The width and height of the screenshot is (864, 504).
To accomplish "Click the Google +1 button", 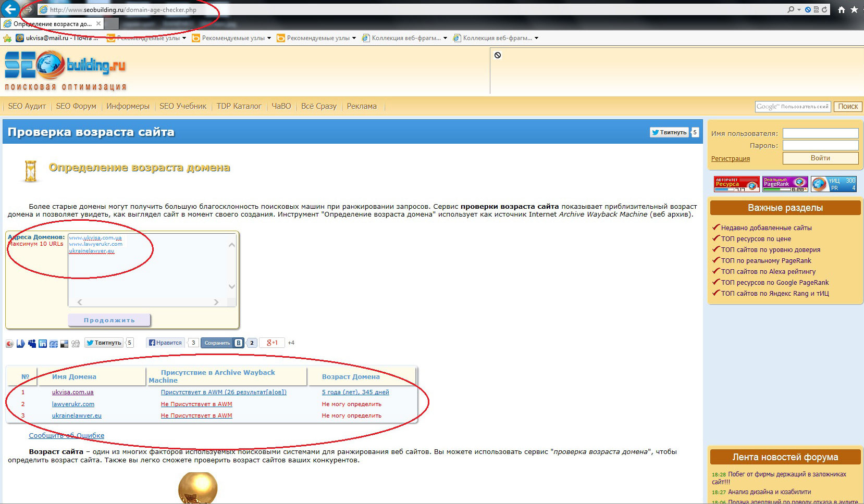I will [x=271, y=343].
